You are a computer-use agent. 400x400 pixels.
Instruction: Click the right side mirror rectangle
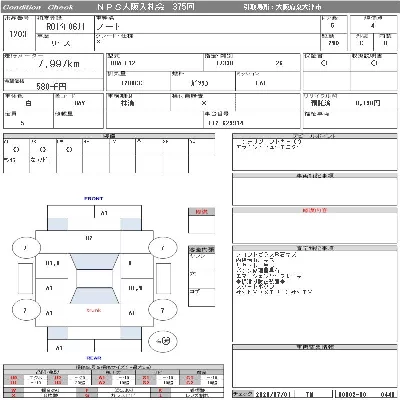coord(163,279)
